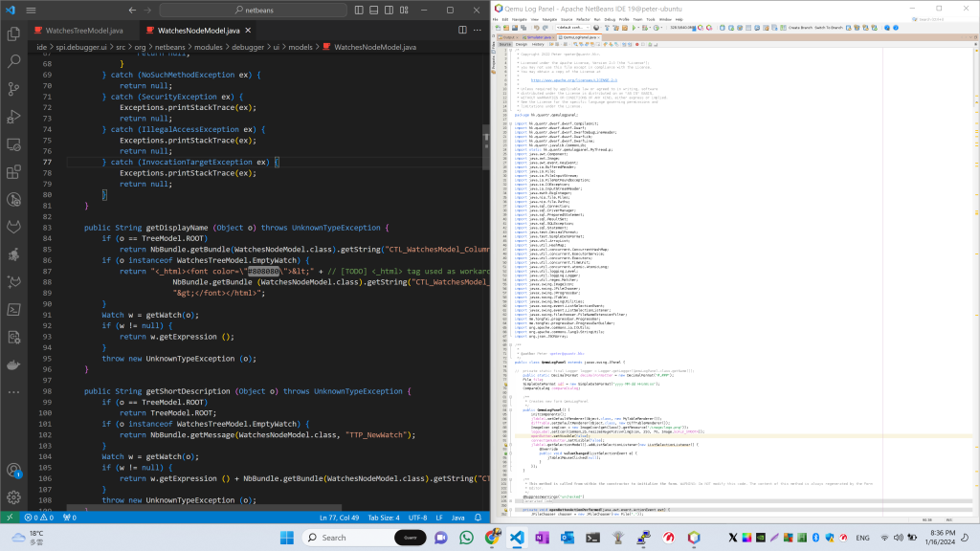This screenshot has height=551, width=980.
Task: Click the NetBeans icon in the taskbar
Action: [x=694, y=538]
